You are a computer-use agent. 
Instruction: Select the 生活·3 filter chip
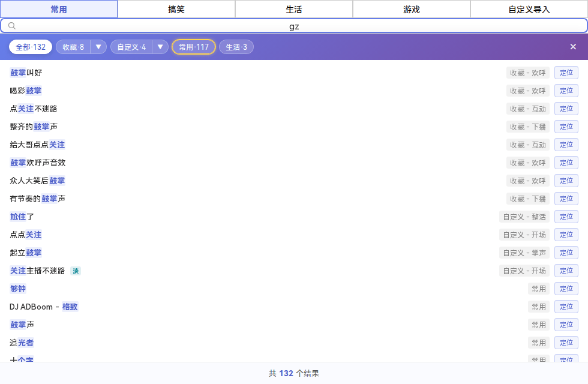[236, 47]
